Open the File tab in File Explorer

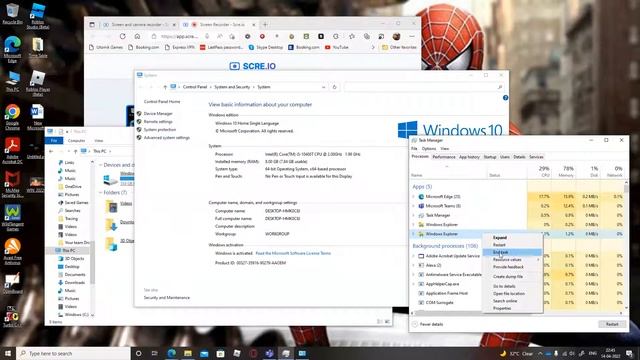pyautogui.click(x=53, y=140)
